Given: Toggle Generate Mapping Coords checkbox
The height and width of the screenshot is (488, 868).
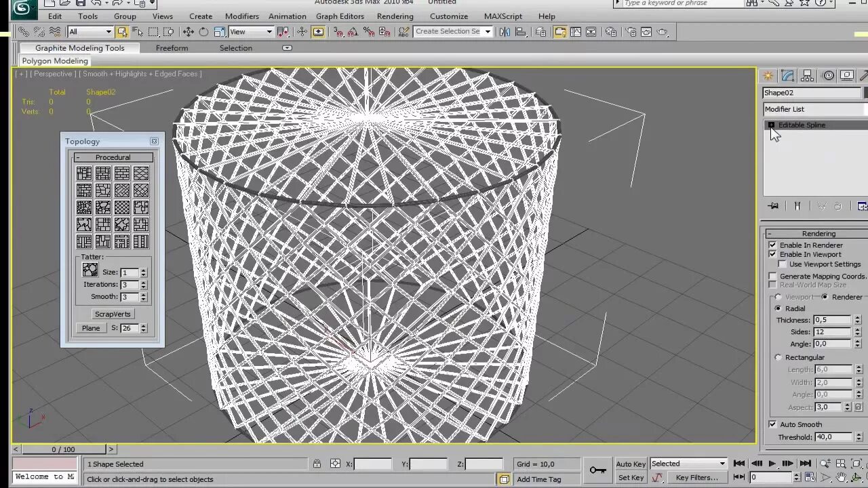Looking at the screenshot, I should coord(772,277).
